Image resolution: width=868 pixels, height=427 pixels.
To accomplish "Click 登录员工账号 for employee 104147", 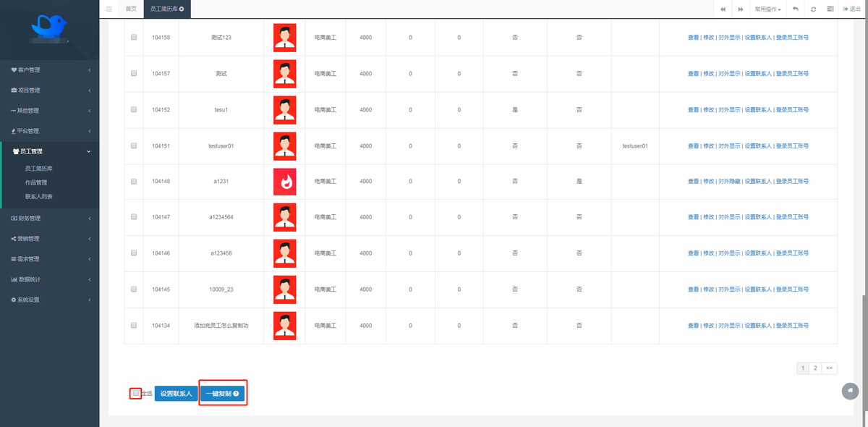I will 792,217.
